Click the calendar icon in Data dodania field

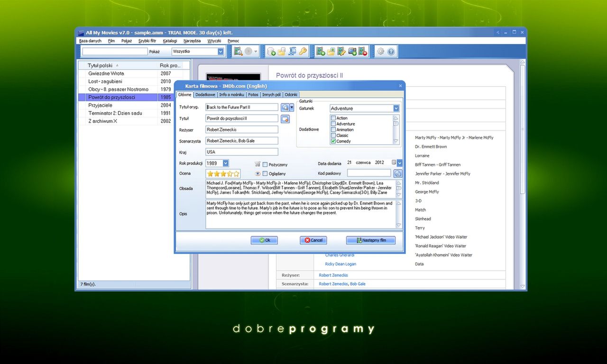(394, 163)
